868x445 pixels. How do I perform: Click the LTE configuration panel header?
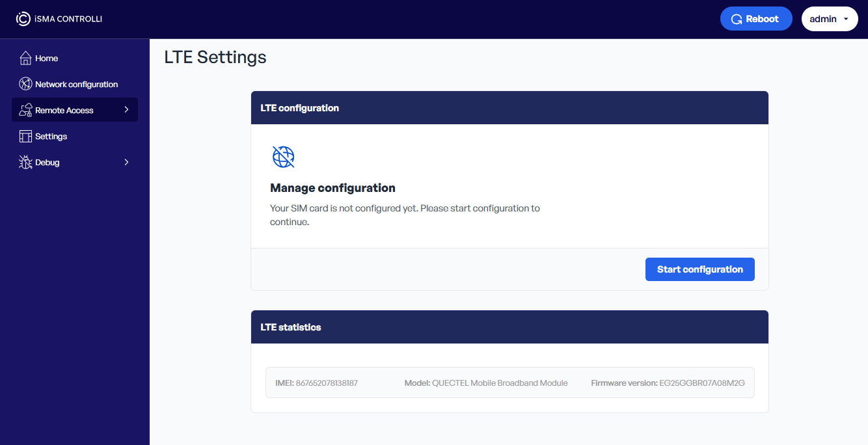point(509,108)
